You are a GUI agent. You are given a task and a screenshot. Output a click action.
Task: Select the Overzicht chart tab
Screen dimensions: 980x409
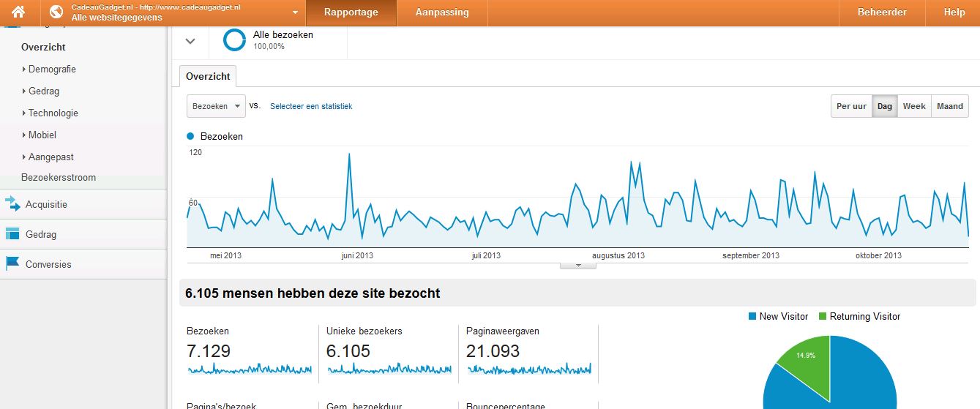click(x=208, y=76)
